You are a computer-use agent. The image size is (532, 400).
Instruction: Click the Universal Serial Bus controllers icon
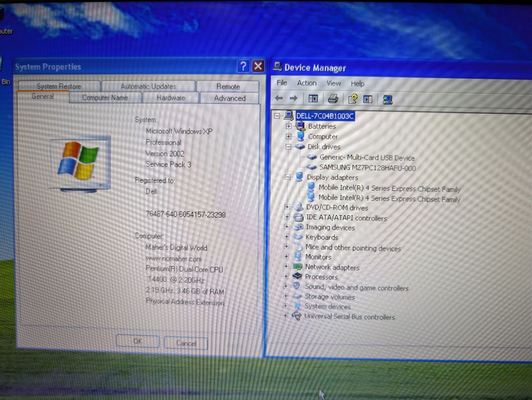point(296,316)
